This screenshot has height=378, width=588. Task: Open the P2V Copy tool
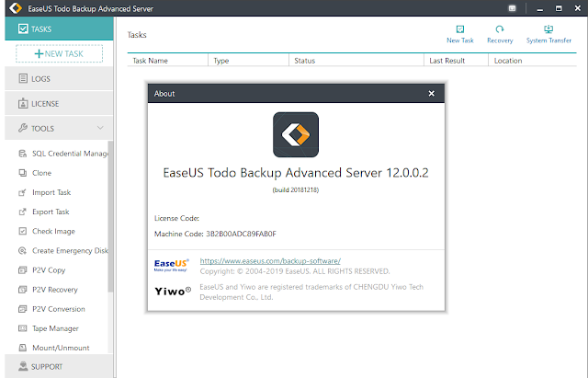coord(42,270)
